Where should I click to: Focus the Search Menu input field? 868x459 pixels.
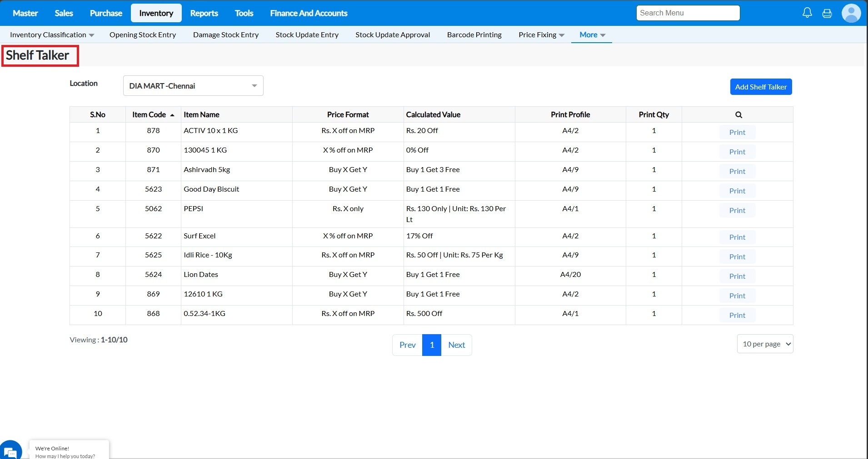point(688,13)
